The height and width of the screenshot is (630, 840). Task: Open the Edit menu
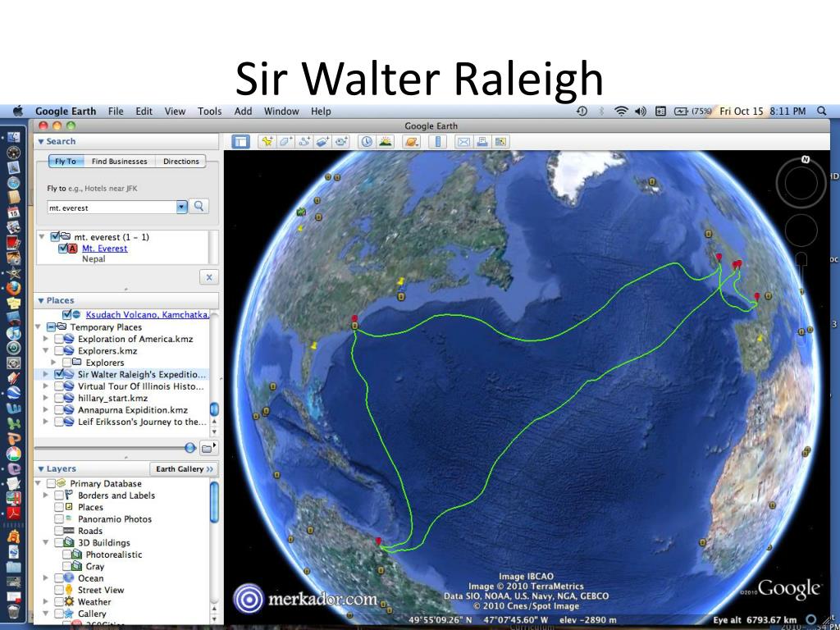[144, 112]
